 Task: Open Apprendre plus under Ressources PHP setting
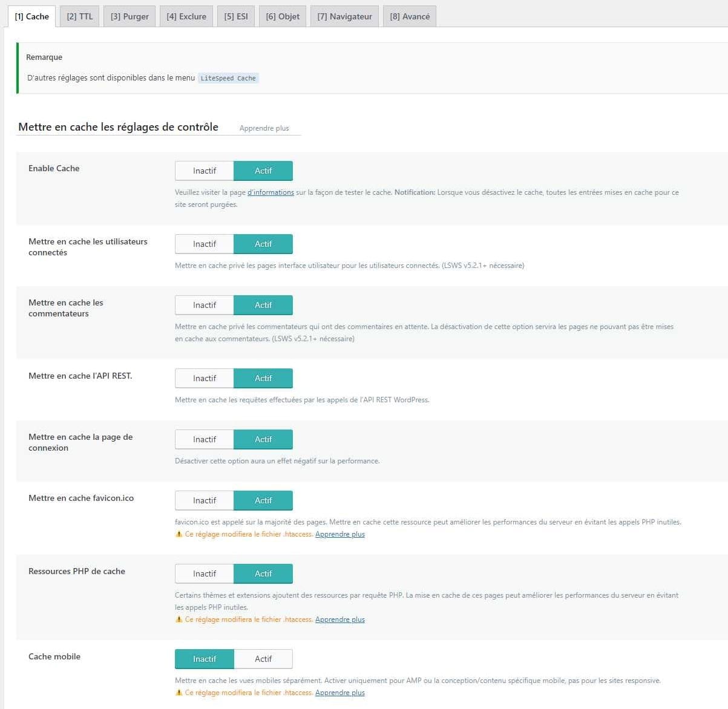[x=340, y=619]
